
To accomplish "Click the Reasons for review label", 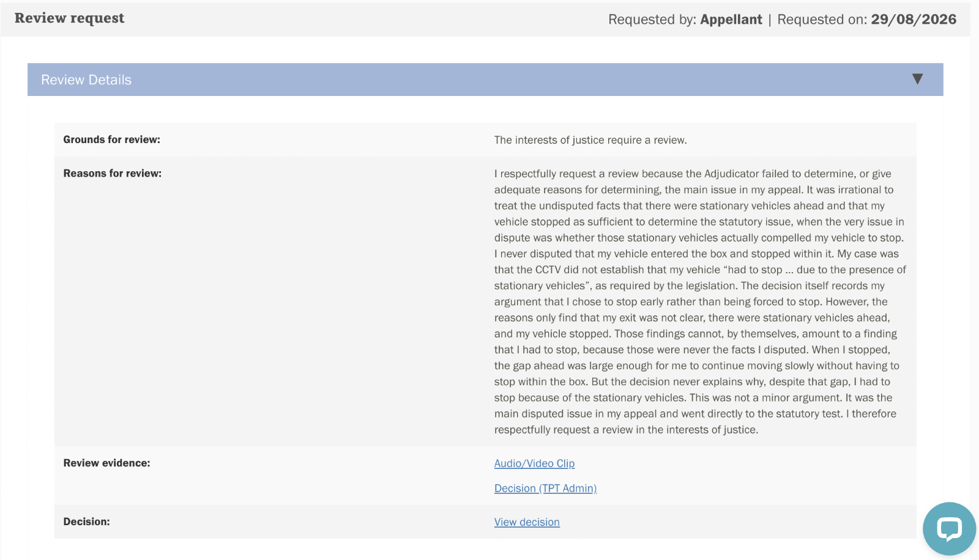I will (x=113, y=174).
